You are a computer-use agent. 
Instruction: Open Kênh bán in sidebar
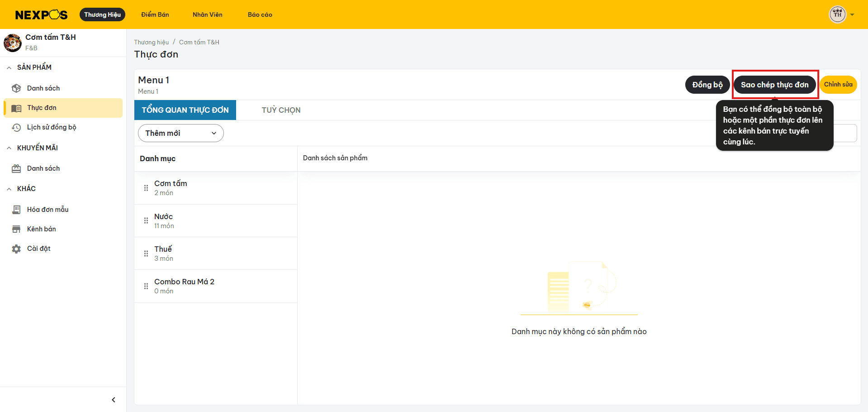[x=63, y=229]
